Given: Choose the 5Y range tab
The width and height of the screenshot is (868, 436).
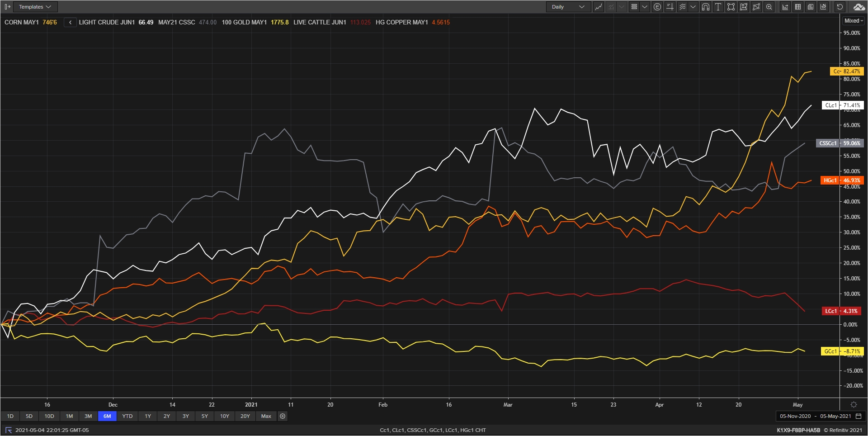Looking at the screenshot, I should pos(205,416).
